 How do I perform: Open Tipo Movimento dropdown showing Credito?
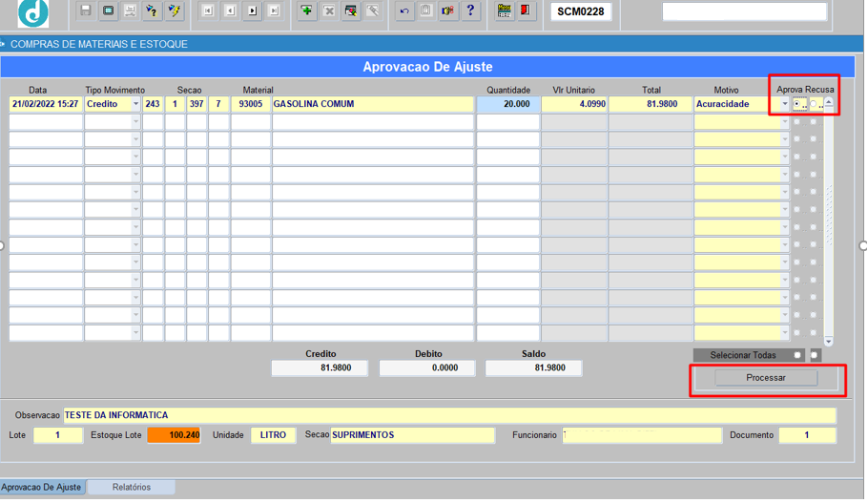[135, 104]
